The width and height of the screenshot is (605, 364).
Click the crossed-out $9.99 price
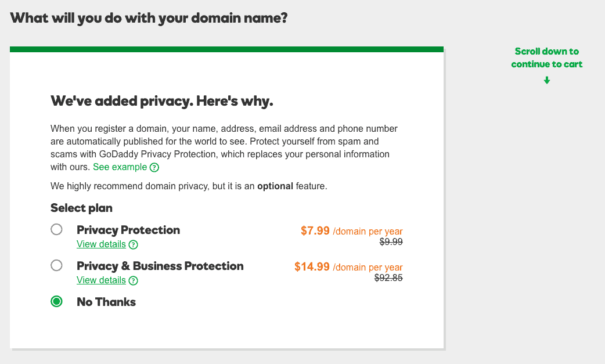391,242
